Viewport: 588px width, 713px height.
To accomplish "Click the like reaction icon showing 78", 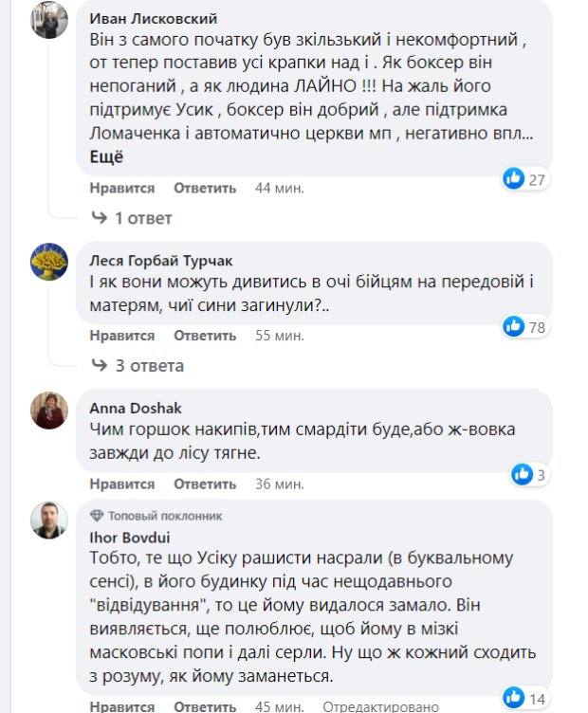I will (x=514, y=326).
